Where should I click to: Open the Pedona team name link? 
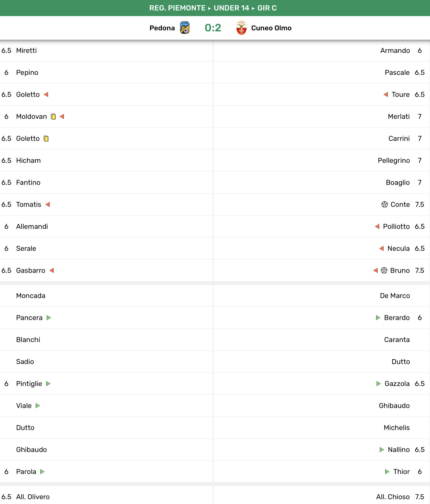coord(162,28)
